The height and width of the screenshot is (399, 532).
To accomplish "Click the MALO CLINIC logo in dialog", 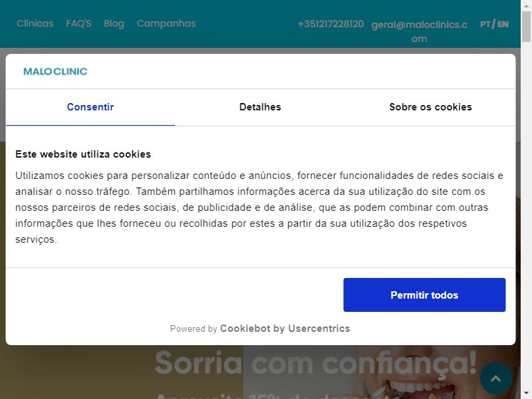I will point(55,71).
